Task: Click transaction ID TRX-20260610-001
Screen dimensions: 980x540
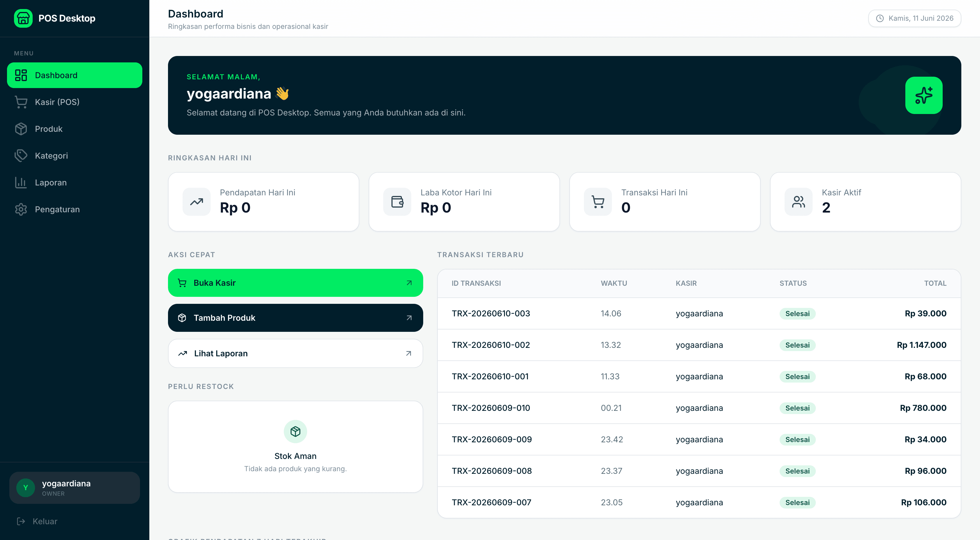Action: click(490, 376)
